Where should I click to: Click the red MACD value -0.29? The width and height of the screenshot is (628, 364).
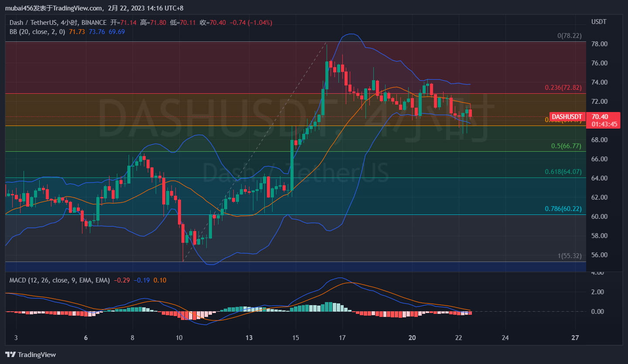click(x=122, y=280)
